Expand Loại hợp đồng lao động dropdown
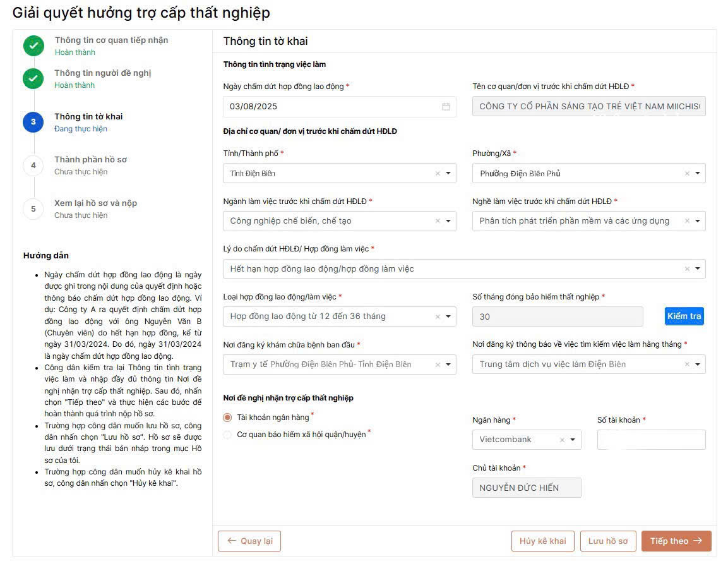 pos(448,316)
